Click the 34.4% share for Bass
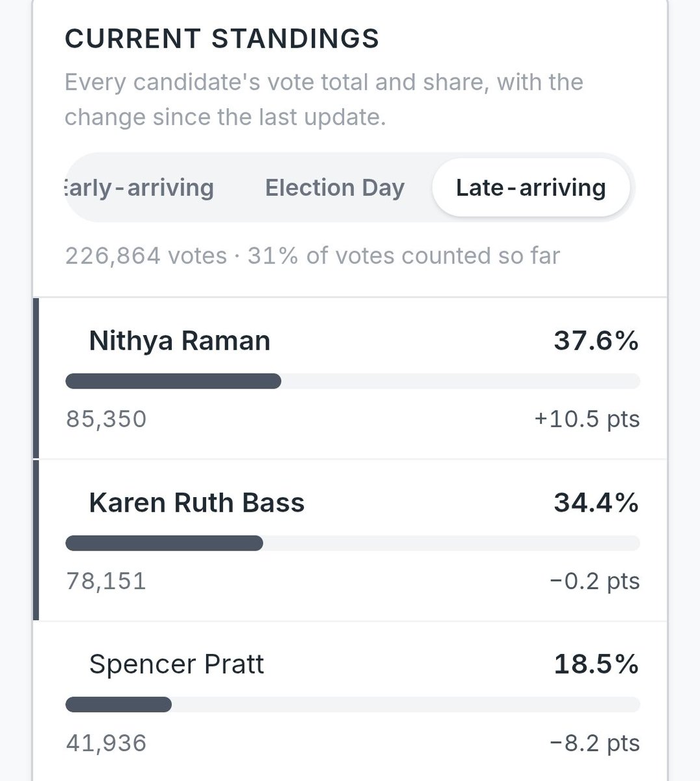 point(596,502)
